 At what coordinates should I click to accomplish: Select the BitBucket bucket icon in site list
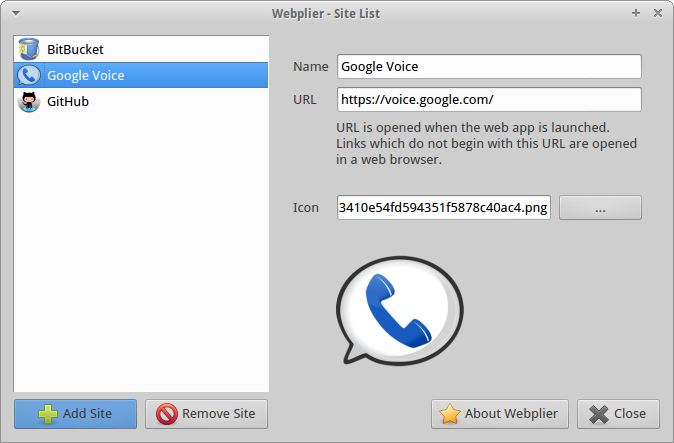coord(29,49)
